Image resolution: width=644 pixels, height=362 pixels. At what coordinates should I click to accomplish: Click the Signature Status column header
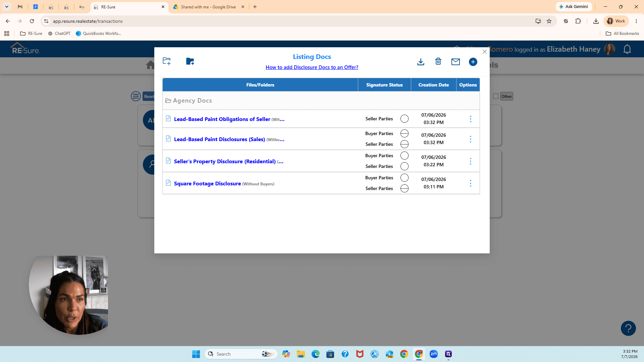tap(384, 85)
